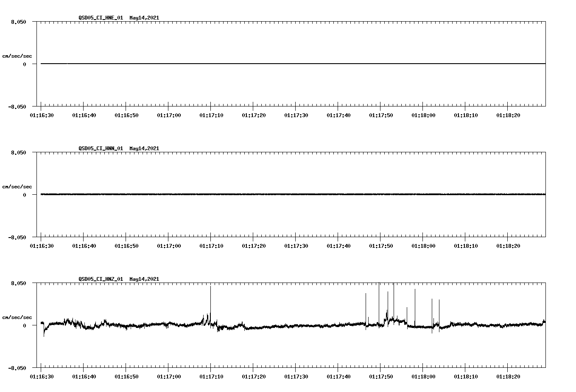Click the cm/sec/sec unit label on top plot
This screenshot has width=576, height=392.
[18, 56]
